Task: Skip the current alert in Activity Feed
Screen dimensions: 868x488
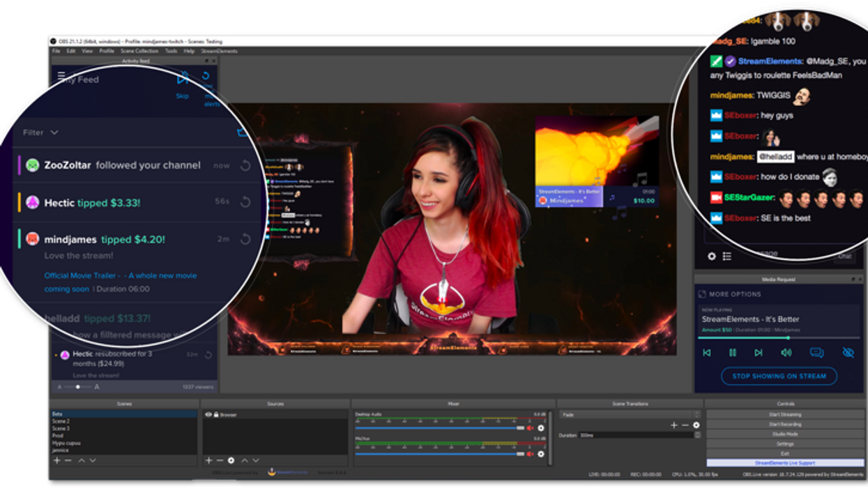Action: [183, 83]
